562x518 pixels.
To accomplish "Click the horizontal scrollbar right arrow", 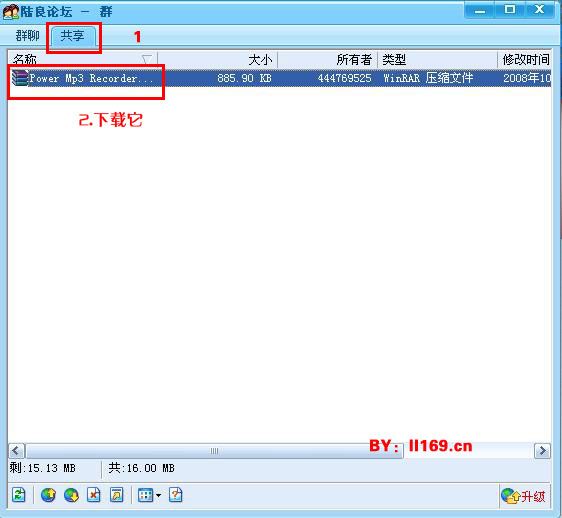I will tap(542, 451).
